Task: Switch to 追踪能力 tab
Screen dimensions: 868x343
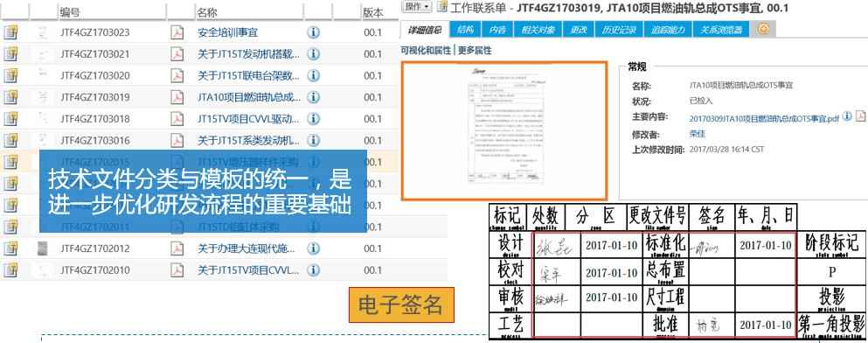Action: click(668, 30)
